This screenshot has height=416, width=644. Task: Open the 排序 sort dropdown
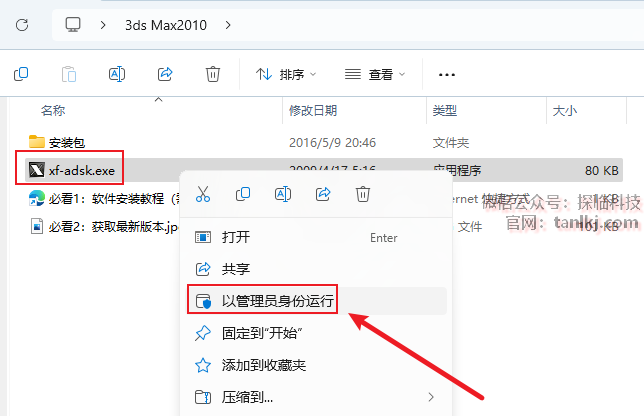click(286, 74)
